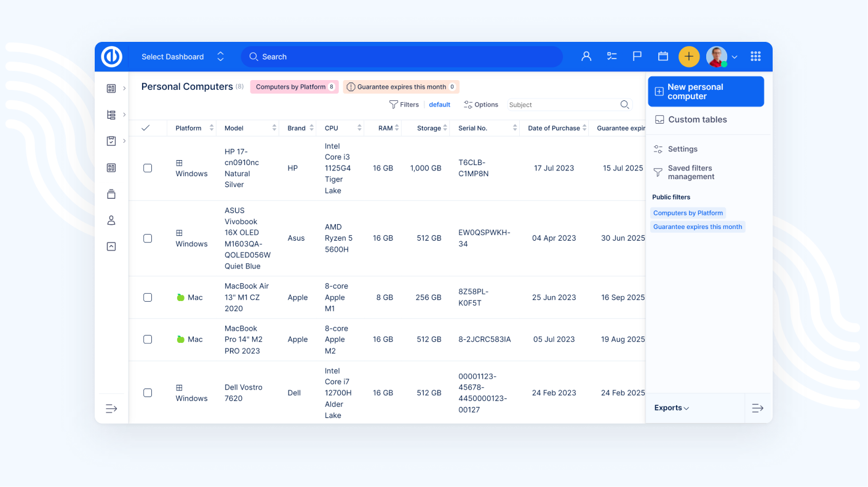Click the flag icon in top bar
The width and height of the screenshot is (868, 487).
637,57
